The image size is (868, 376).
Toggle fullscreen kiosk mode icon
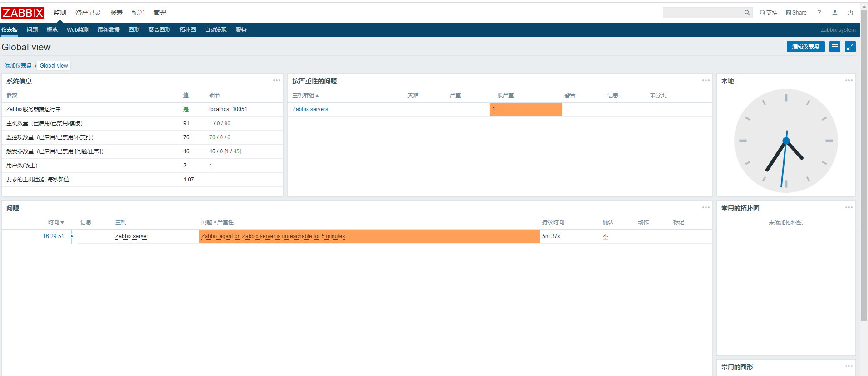click(850, 47)
